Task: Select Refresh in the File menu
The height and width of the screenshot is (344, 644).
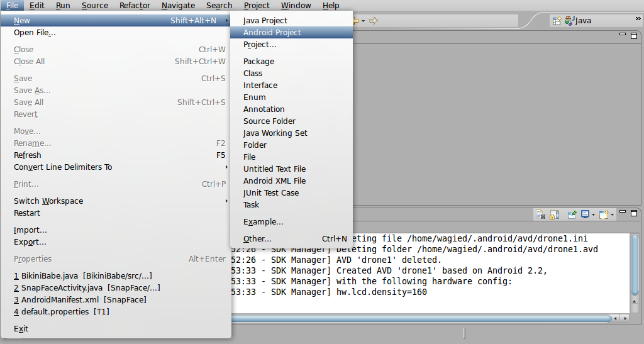Action: [116, 155]
